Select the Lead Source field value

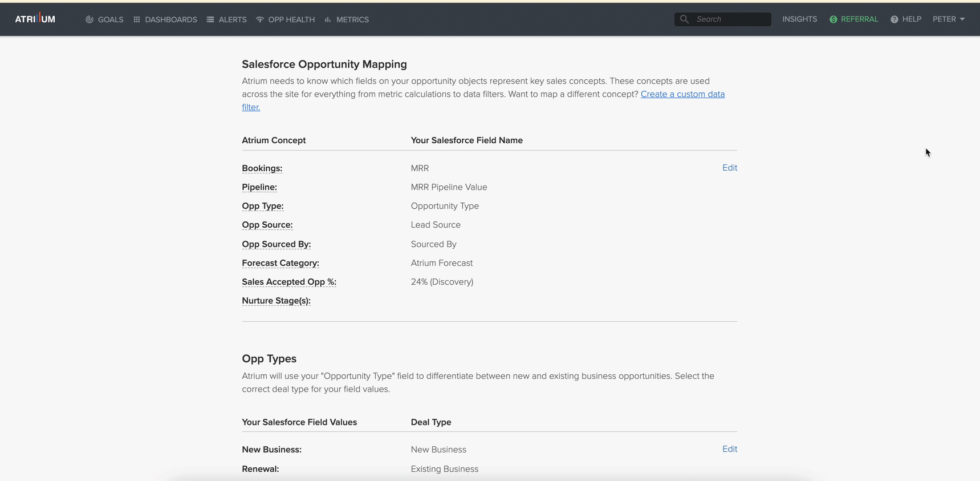pyautogui.click(x=436, y=225)
